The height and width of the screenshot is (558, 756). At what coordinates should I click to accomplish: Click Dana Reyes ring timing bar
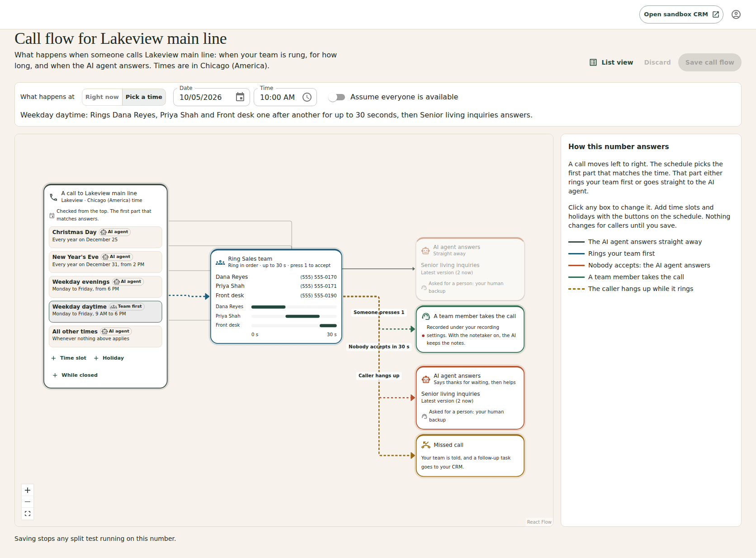[269, 307]
